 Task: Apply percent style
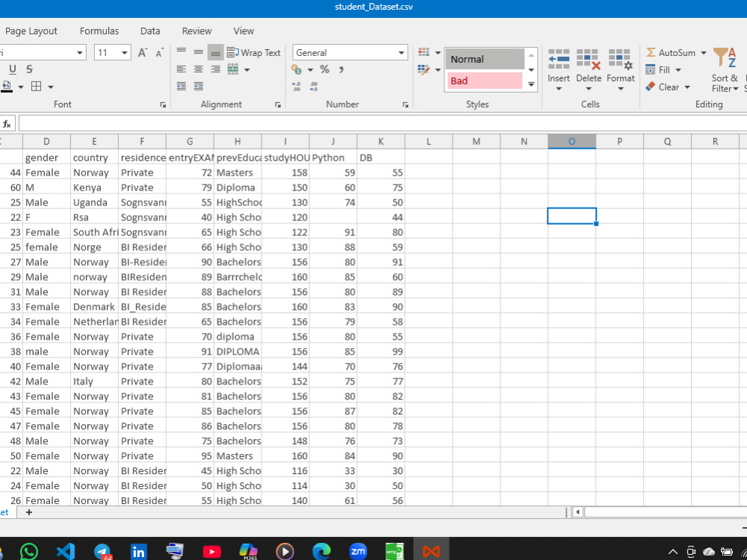[324, 69]
